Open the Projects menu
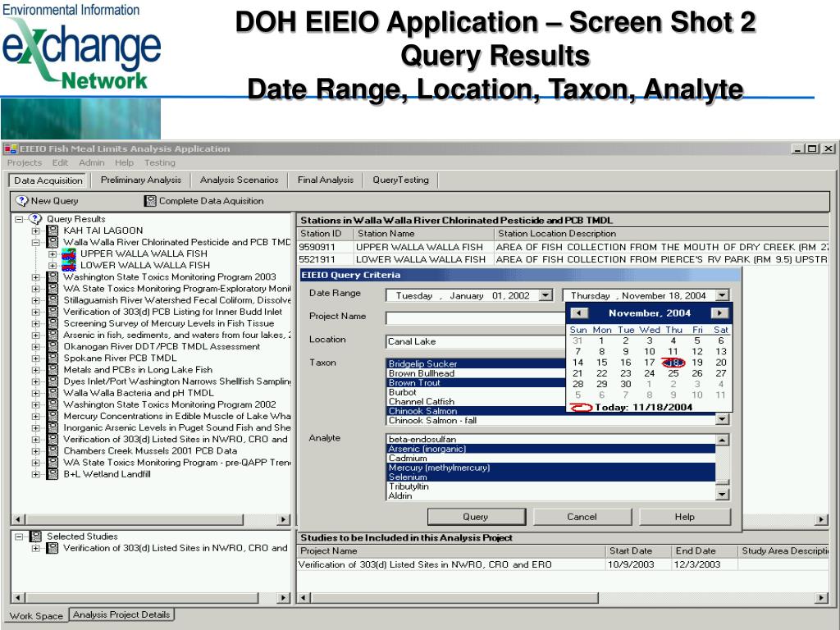The width and height of the screenshot is (840, 630). point(24,162)
